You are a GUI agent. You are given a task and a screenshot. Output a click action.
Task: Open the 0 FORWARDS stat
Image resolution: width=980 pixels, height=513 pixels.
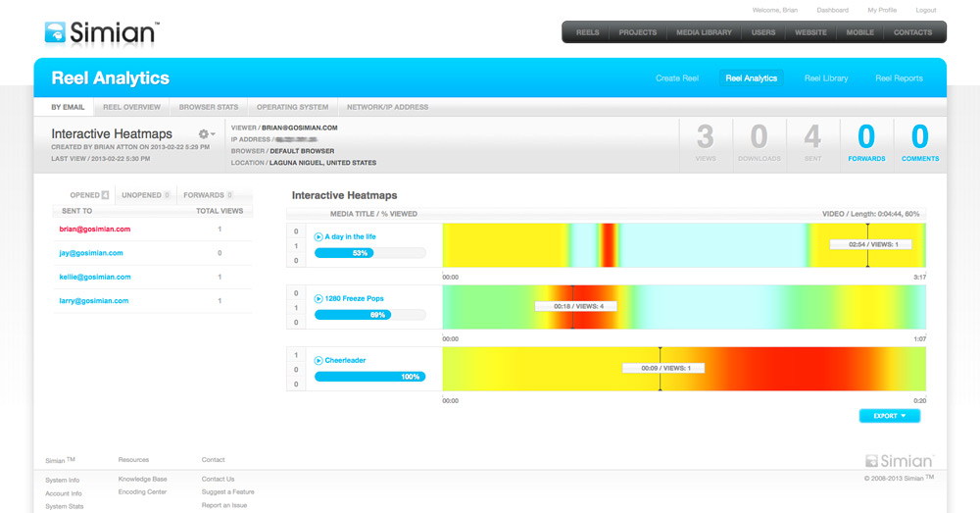click(866, 143)
